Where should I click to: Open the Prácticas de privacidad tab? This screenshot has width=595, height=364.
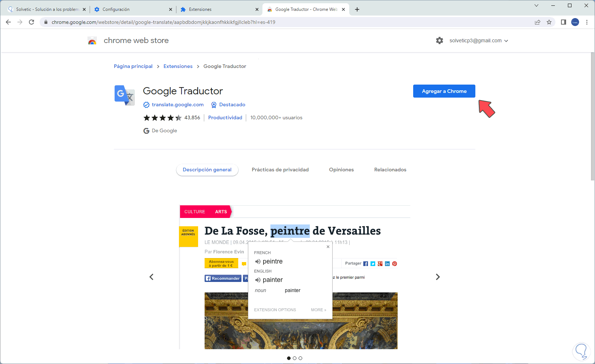280,170
